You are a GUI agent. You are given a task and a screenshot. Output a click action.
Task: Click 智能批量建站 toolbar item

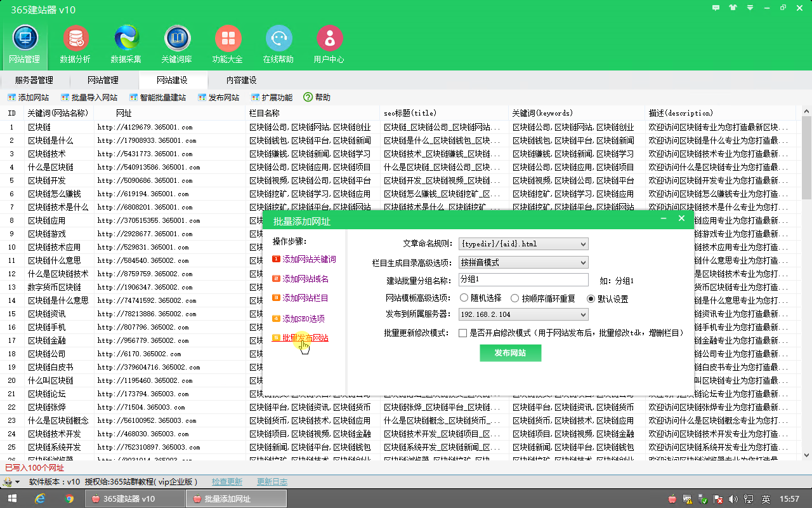[x=157, y=98]
